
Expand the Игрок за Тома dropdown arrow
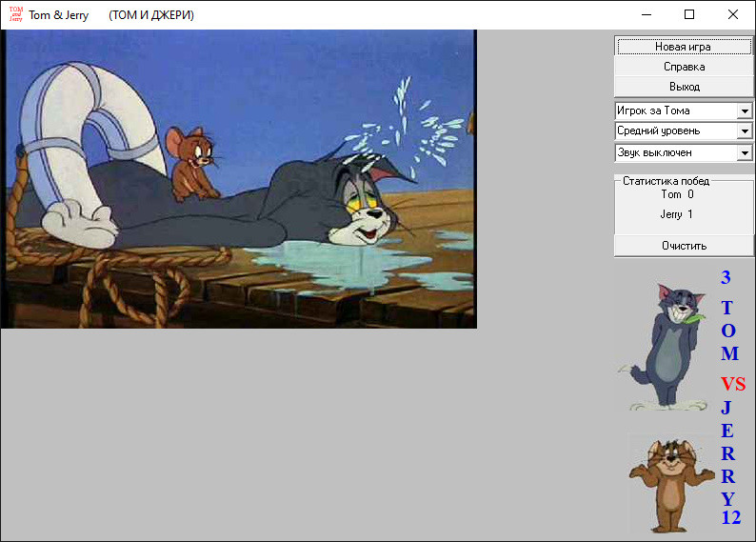point(745,110)
